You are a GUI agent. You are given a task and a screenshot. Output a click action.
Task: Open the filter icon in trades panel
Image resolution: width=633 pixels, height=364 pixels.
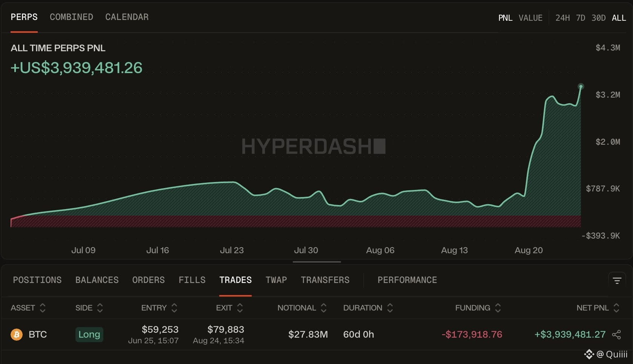(x=617, y=280)
